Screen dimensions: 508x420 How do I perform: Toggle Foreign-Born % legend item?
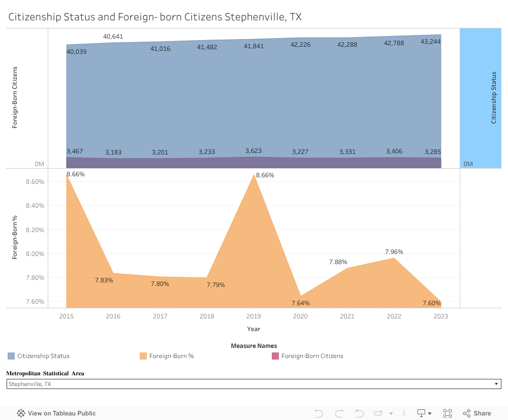point(171,356)
